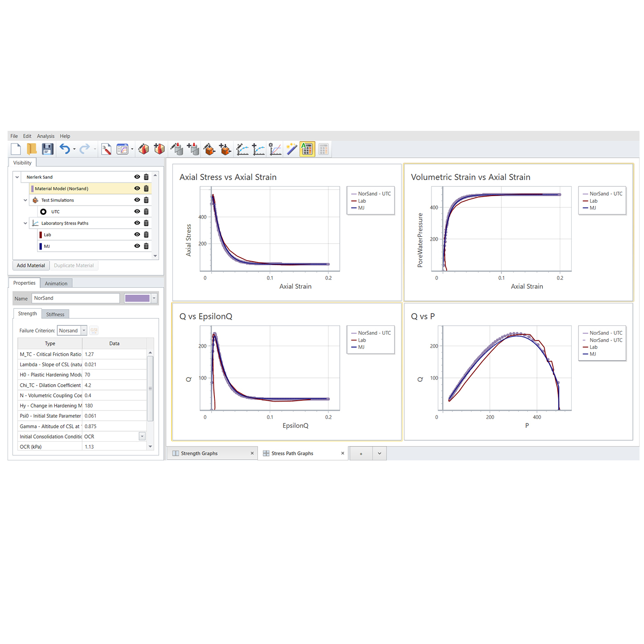The image size is (644, 644).
Task: Open the undo history dropdown arrow
Action: pyautogui.click(x=74, y=149)
